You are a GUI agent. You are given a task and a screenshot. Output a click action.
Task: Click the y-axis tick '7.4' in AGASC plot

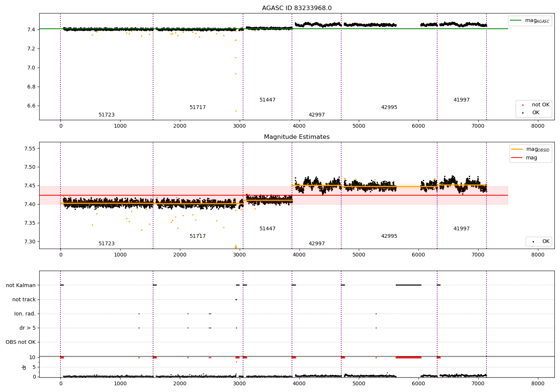pyautogui.click(x=31, y=29)
